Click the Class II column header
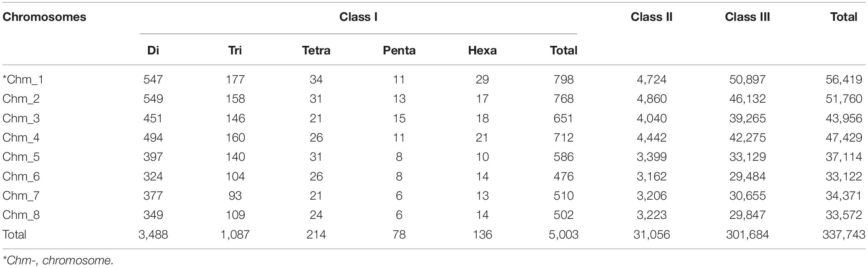 tap(651, 17)
